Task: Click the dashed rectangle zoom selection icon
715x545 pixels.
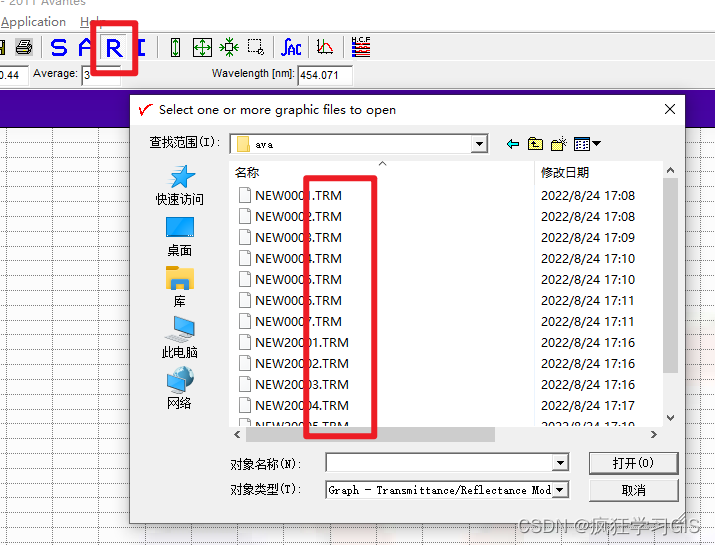Action: click(x=255, y=47)
